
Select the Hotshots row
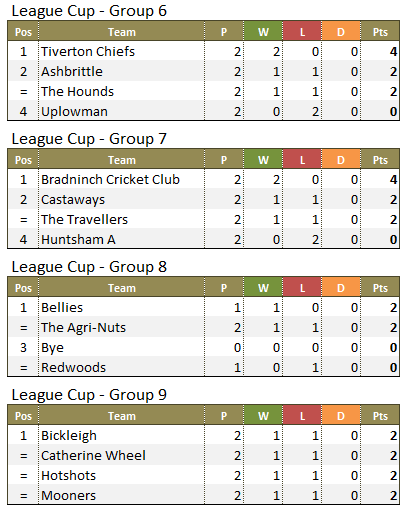coord(203,475)
